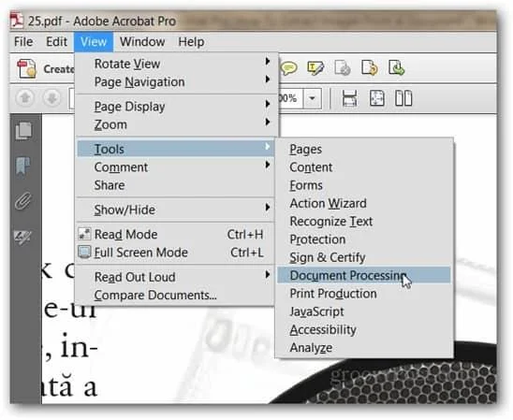Image resolution: width=513 pixels, height=420 pixels.
Task: Open the Signatures side panel
Action: (22, 237)
